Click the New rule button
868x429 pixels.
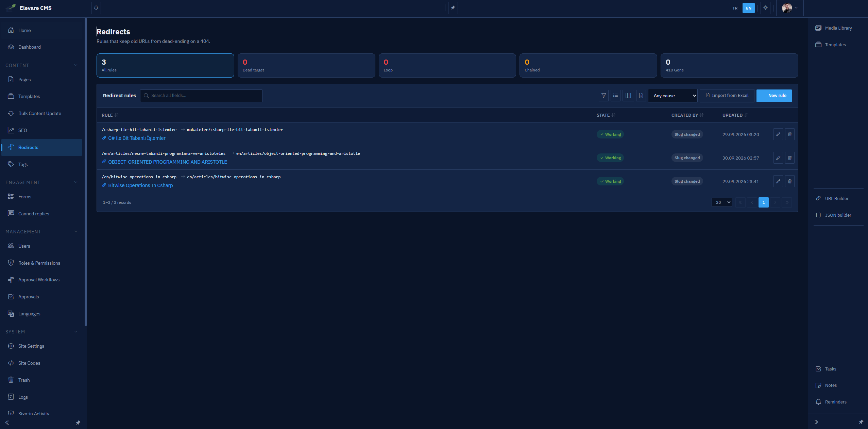(x=774, y=96)
